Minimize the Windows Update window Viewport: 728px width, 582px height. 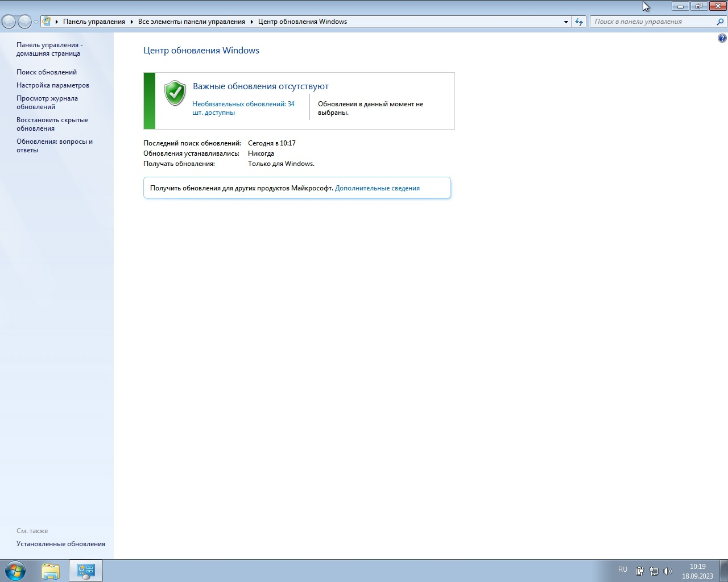click(680, 6)
